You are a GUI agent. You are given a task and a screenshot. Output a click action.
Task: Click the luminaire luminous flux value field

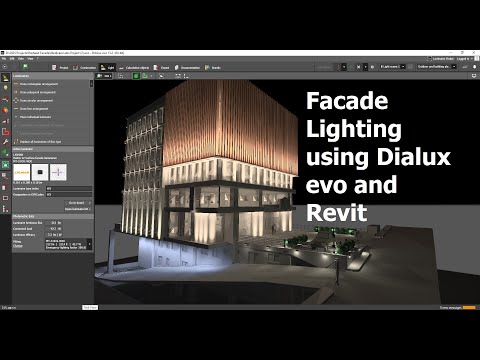pyautogui.click(x=54, y=223)
